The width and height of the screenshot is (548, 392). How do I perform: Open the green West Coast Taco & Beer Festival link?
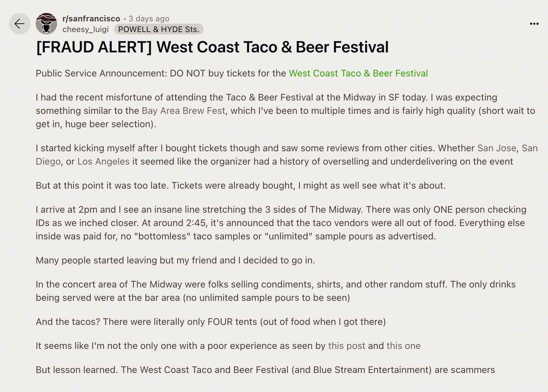358,73
